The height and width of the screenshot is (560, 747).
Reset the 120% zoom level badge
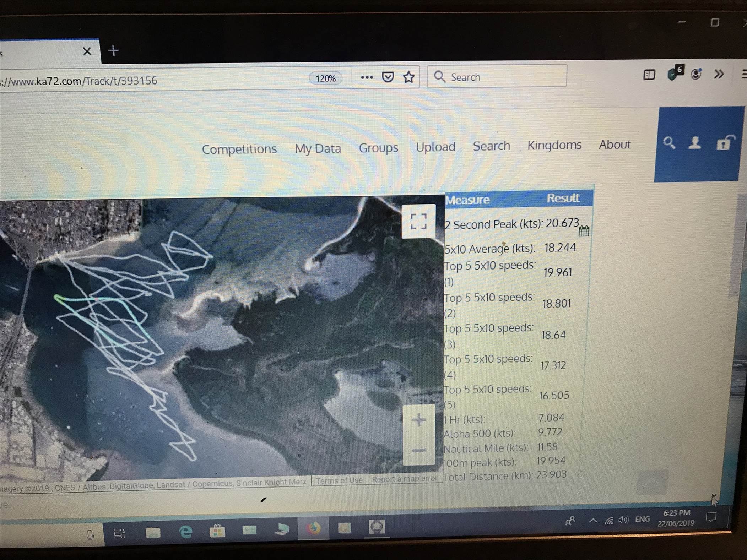tap(325, 78)
